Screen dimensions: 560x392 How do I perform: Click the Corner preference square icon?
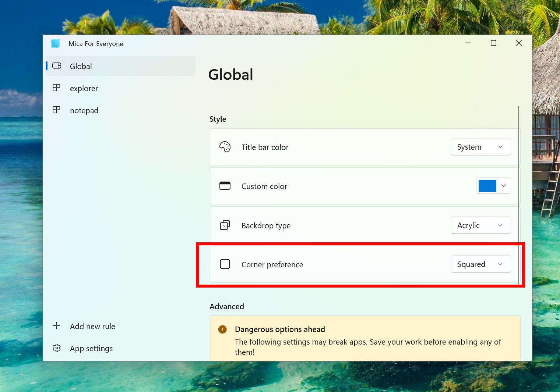click(x=225, y=264)
